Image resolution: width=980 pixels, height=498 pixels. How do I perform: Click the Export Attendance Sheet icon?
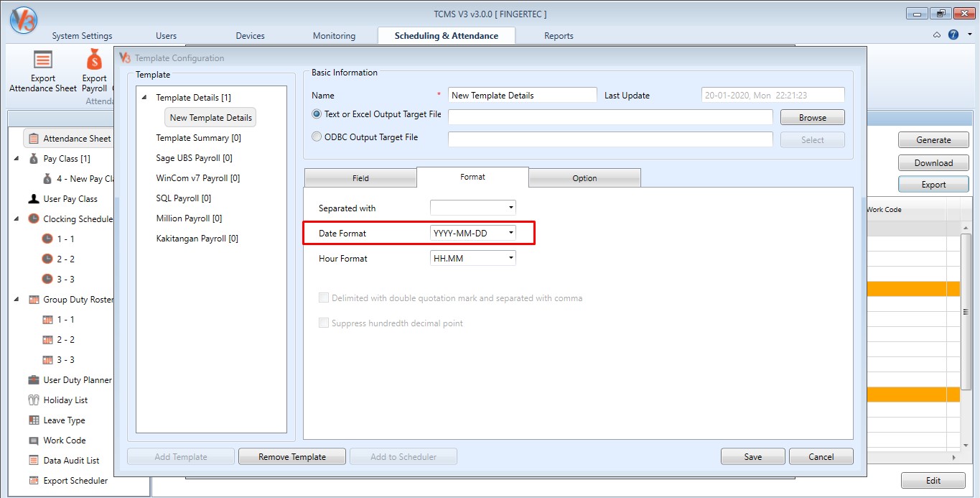43,60
